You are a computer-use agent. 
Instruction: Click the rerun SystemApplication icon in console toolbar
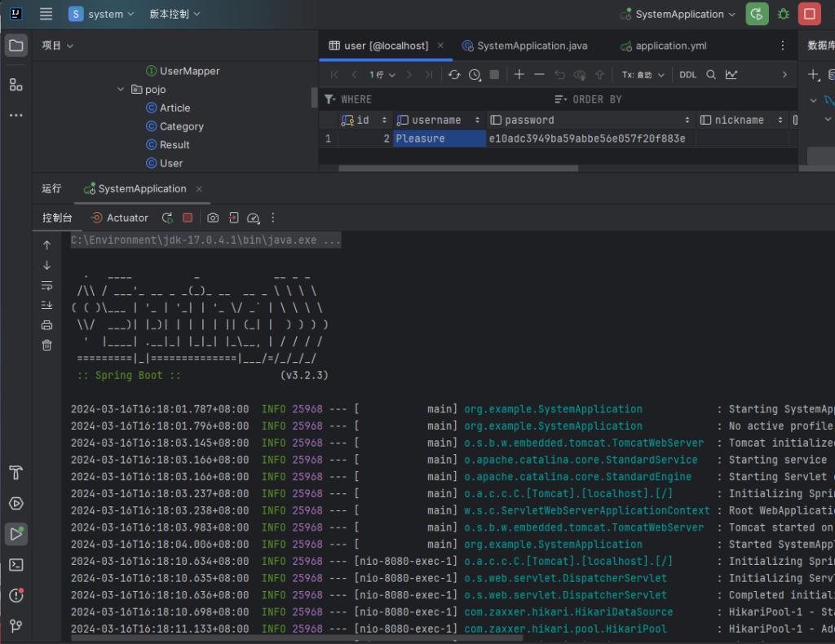(x=167, y=218)
